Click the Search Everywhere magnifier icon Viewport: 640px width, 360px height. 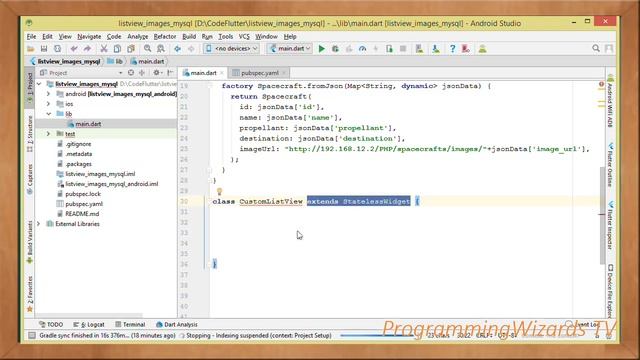596,49
